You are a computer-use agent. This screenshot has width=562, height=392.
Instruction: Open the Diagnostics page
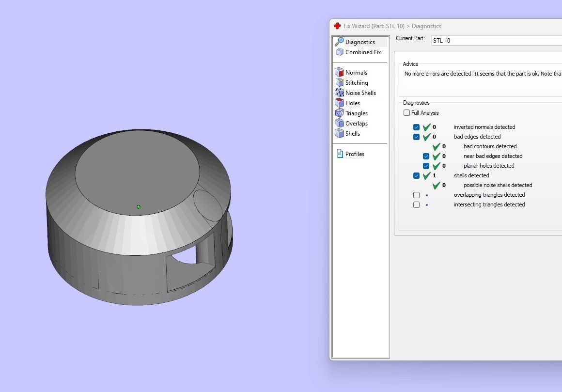click(360, 42)
